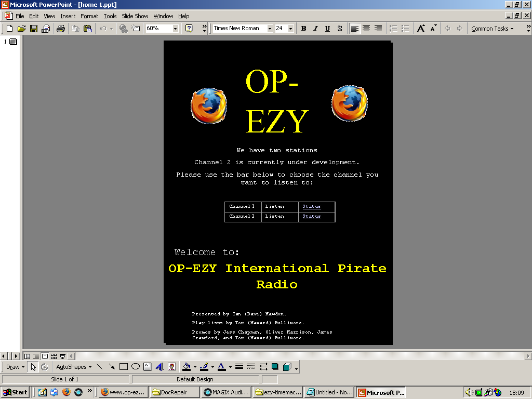Insert WordArt from drawing toolbar

159,367
